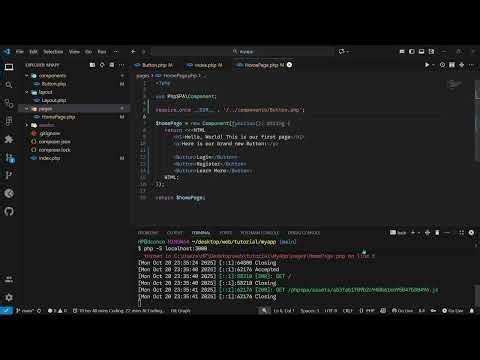Click the errors and warnings status item
The height and width of the screenshot is (360, 480).
[x=57, y=311]
